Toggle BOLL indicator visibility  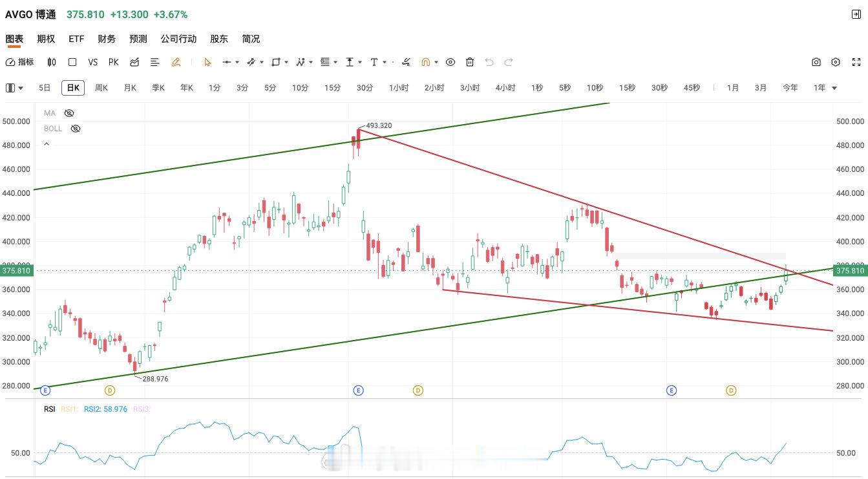(76, 129)
